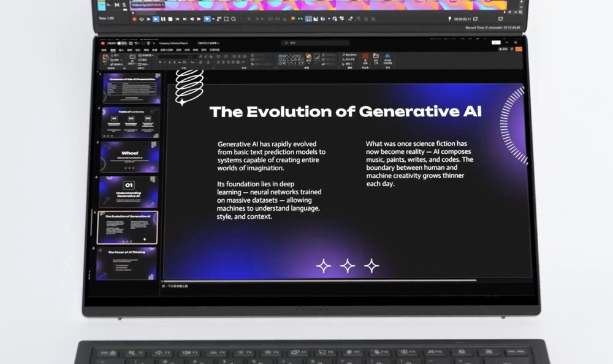Go to start of project in video editor
The width and height of the screenshot is (613, 364).
point(178,19)
